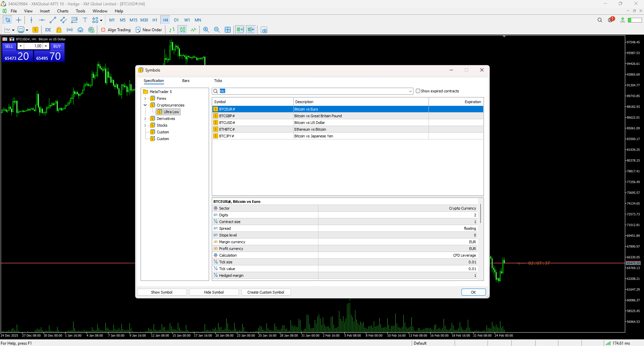Open the symbol search dropdown arrow
This screenshot has width=644, height=346.
(x=410, y=91)
